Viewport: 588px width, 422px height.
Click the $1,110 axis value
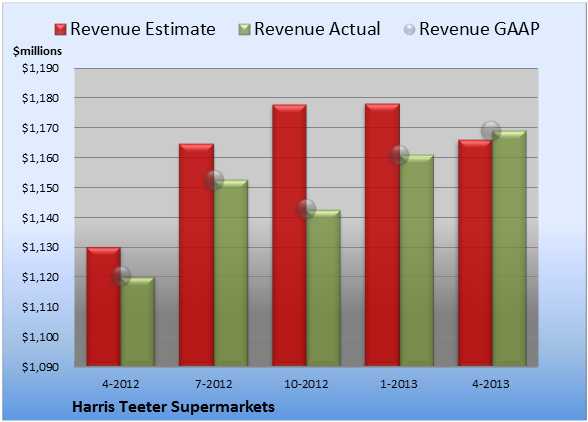pos(40,307)
